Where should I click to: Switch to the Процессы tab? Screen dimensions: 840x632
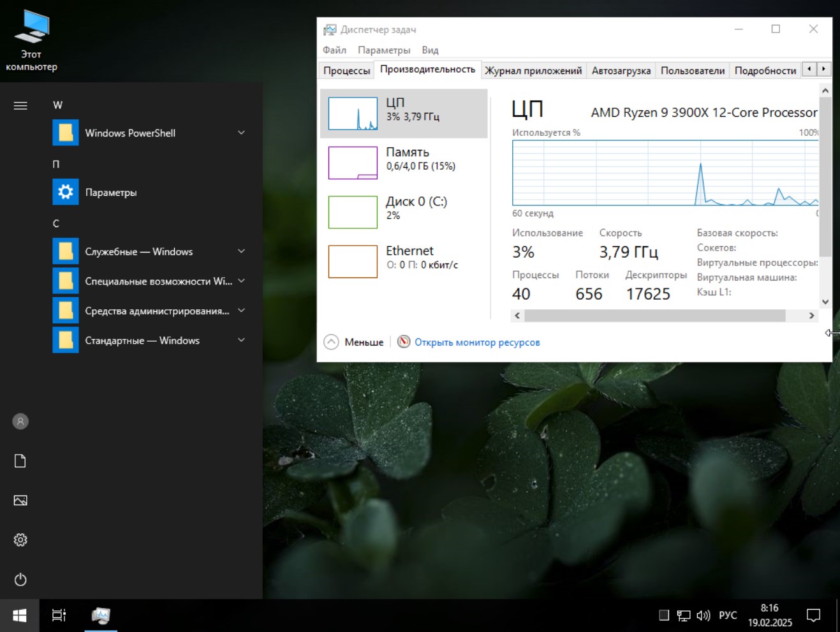pos(346,71)
